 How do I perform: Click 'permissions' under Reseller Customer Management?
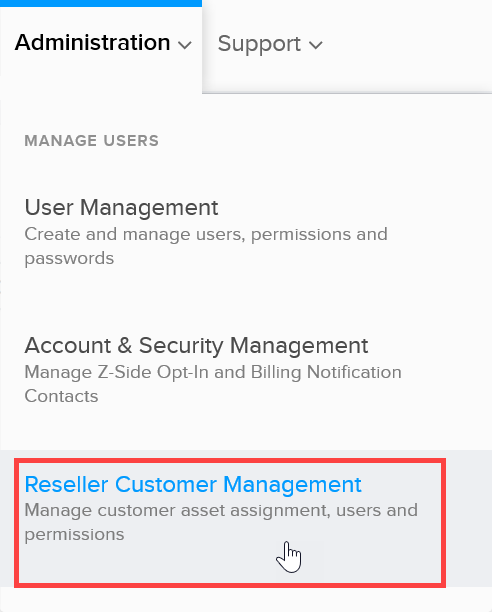click(74, 535)
